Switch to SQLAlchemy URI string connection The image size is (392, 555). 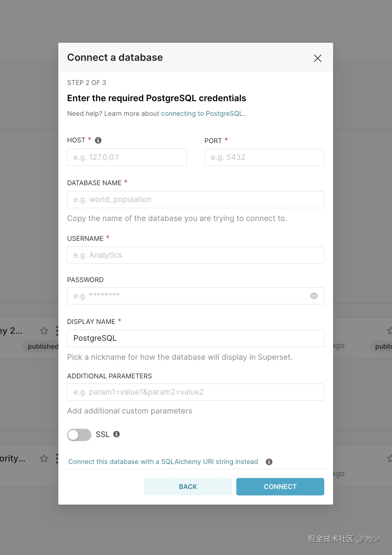coord(163,462)
